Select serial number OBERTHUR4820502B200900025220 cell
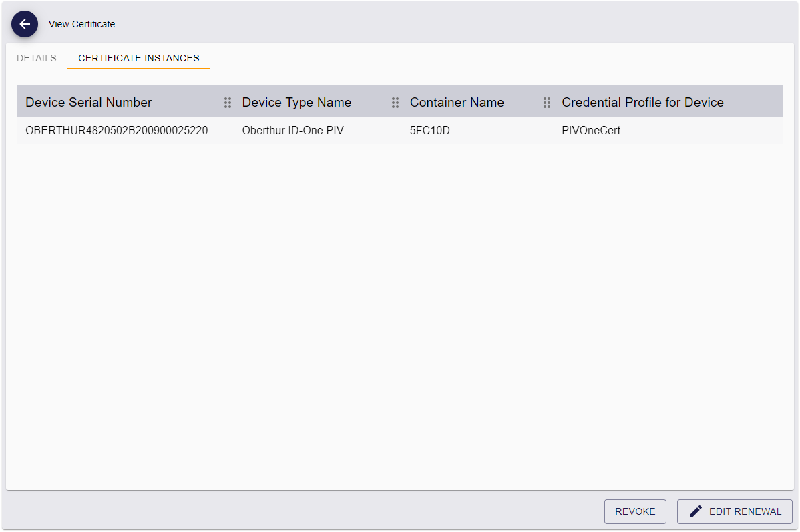Screen dimensions: 800x532 [x=117, y=131]
